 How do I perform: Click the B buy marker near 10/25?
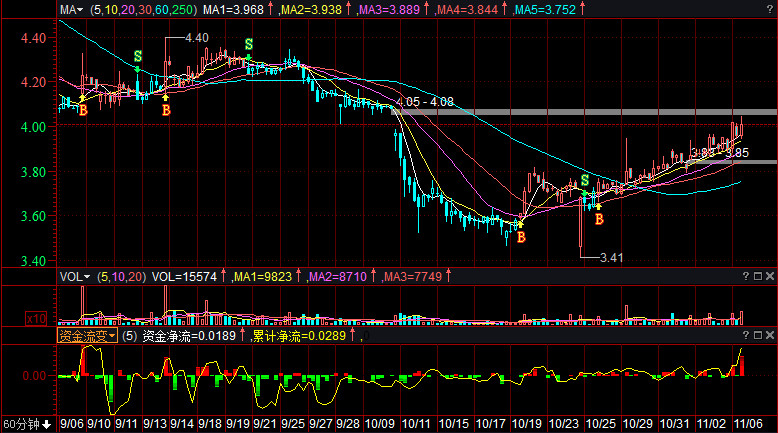pyautogui.click(x=599, y=218)
